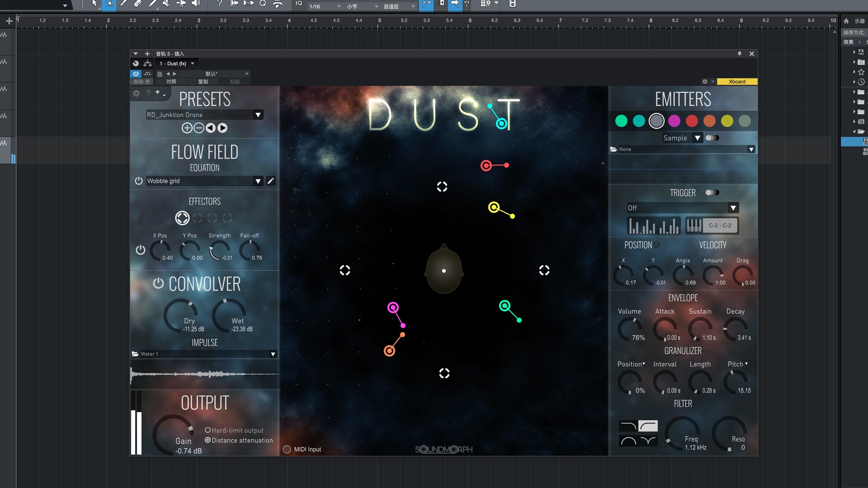Select Hard-limit output radio option
The height and width of the screenshot is (488, 868).
point(208,430)
